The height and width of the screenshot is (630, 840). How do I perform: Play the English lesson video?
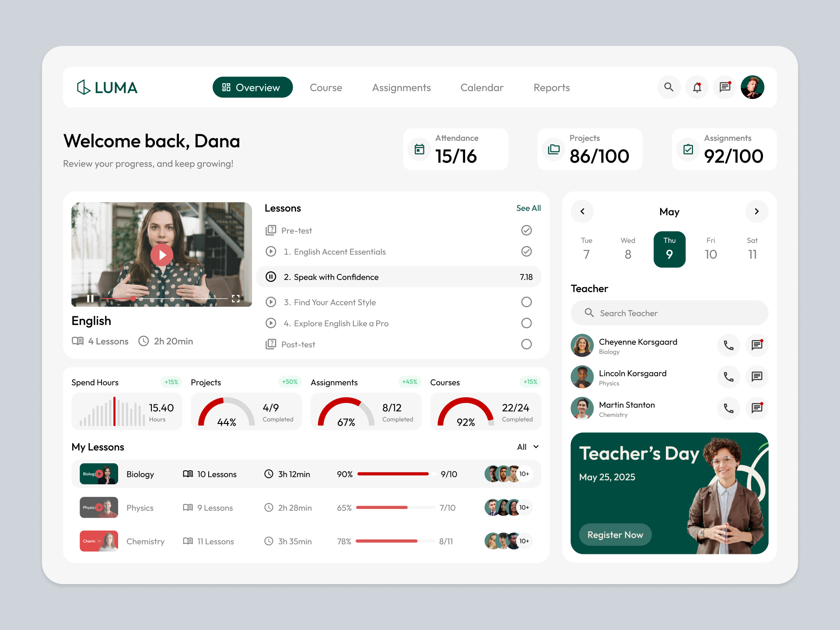(x=162, y=255)
